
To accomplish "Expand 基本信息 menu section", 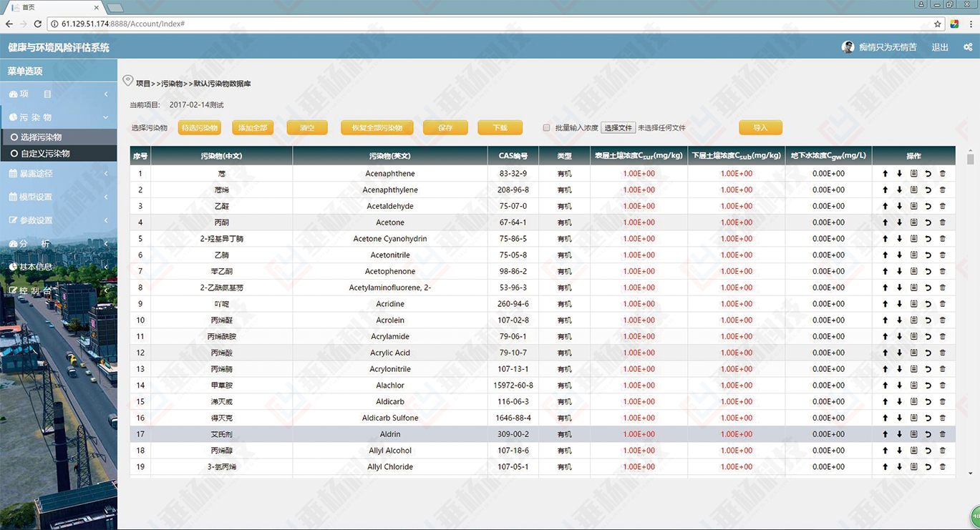I will coord(59,267).
